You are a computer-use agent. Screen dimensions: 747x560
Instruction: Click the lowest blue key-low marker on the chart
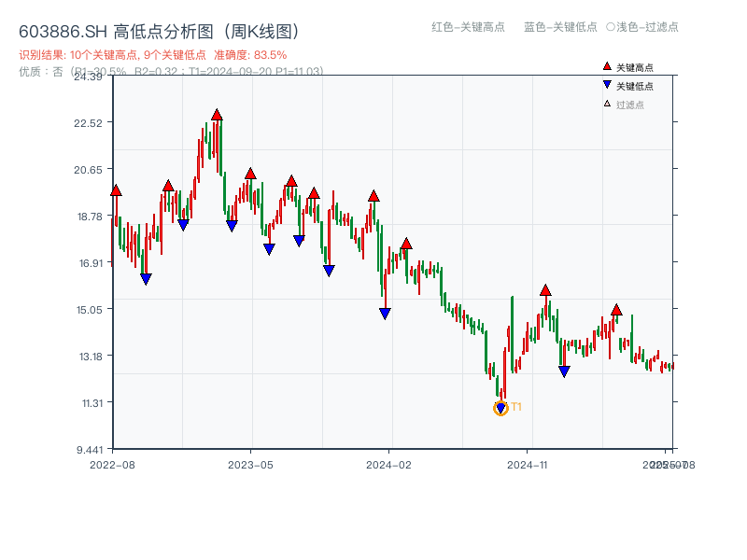[500, 407]
